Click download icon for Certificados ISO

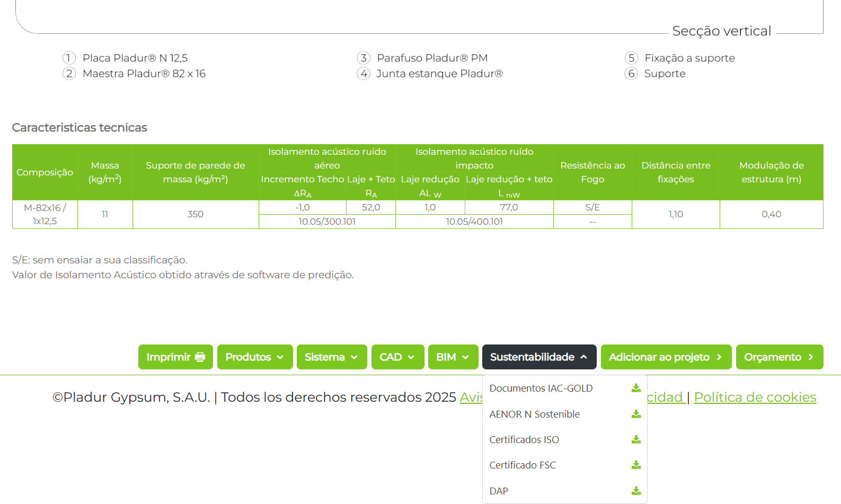[636, 439]
